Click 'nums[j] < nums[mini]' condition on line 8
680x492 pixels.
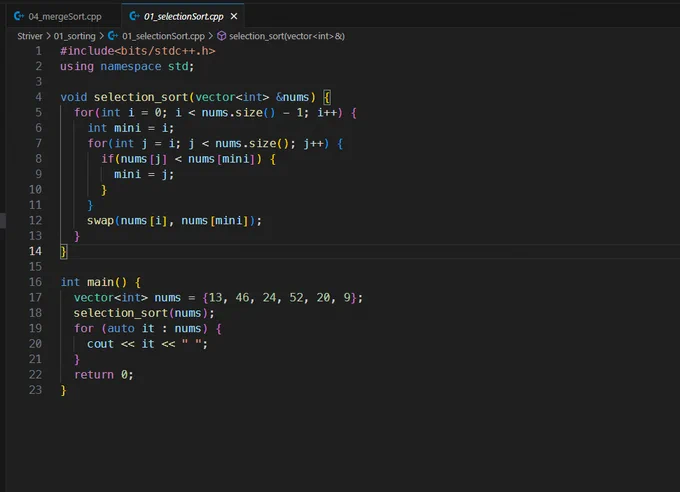click(188, 159)
